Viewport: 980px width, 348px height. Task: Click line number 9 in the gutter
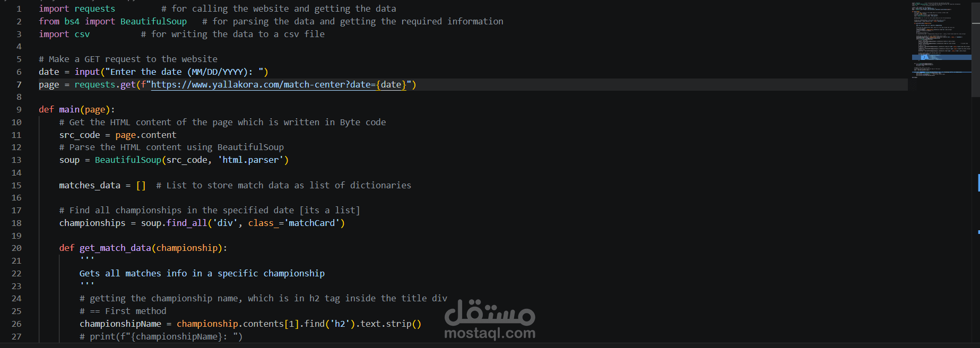pos(19,110)
